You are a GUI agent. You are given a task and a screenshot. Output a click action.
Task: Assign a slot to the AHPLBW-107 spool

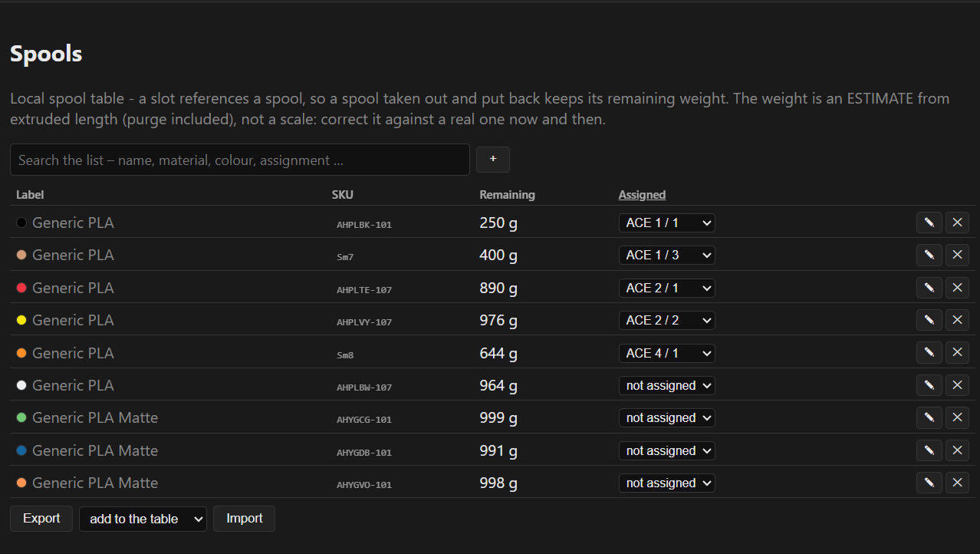click(x=667, y=385)
